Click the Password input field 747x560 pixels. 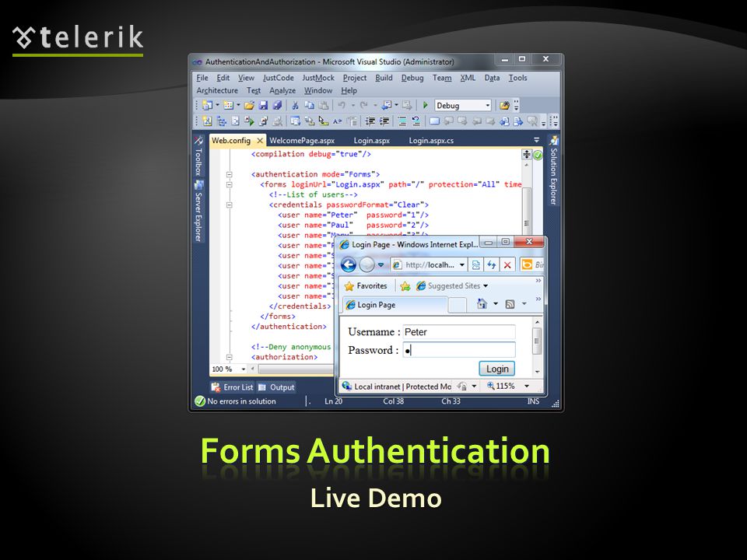(459, 350)
